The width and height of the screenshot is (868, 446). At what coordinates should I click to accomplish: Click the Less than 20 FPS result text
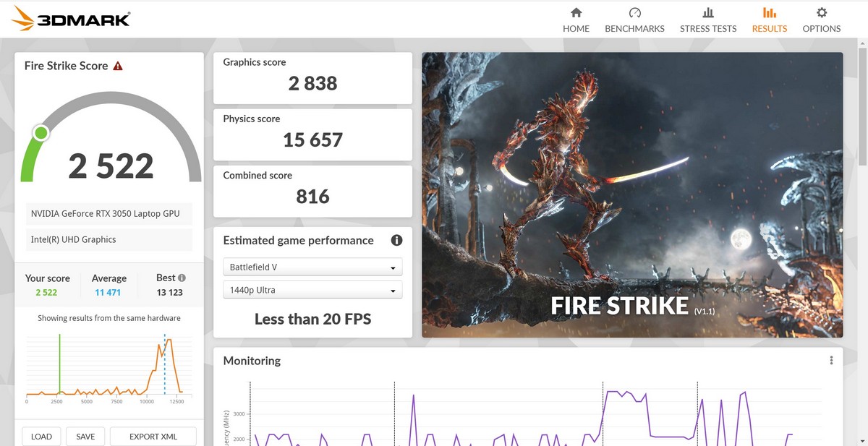tap(312, 319)
